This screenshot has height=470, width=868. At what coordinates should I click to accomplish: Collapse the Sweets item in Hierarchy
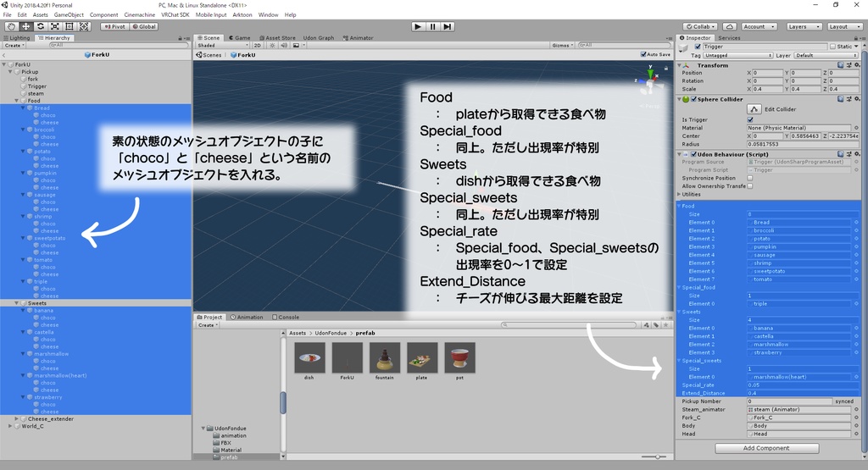coord(16,303)
